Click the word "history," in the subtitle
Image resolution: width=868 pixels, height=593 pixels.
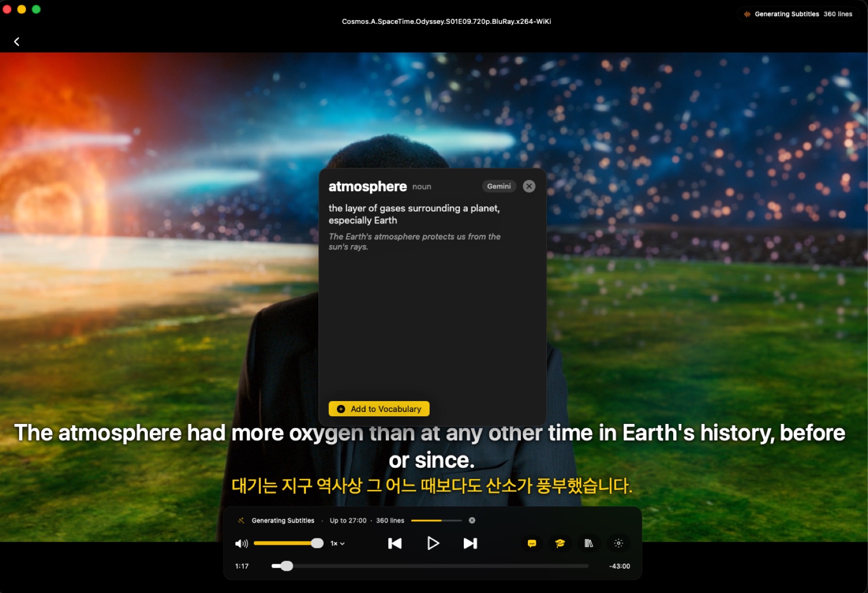(x=737, y=433)
